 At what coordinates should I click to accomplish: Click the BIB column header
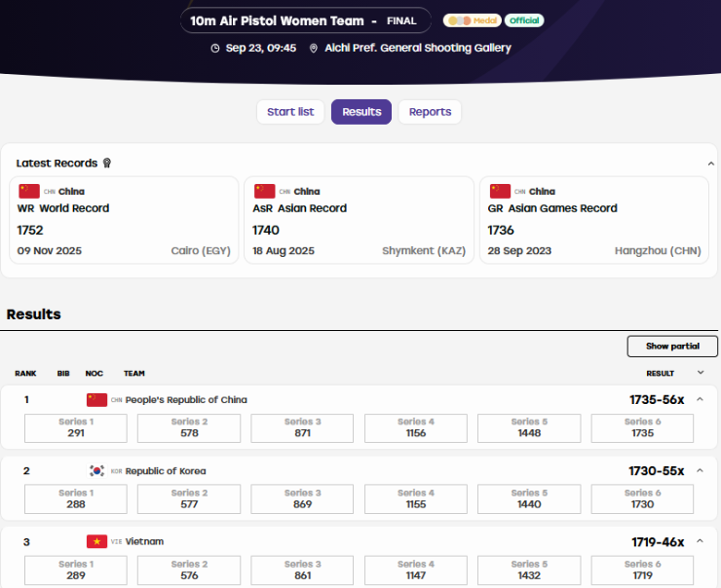pyautogui.click(x=63, y=374)
